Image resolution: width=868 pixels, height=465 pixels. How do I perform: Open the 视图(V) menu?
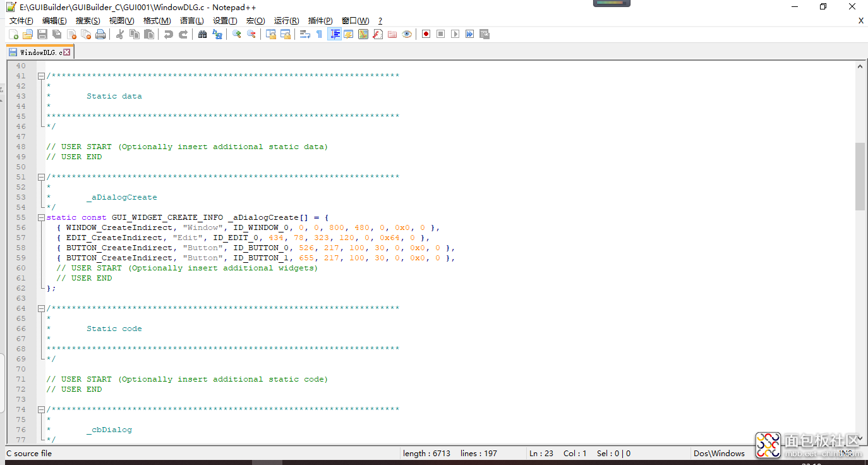[121, 21]
